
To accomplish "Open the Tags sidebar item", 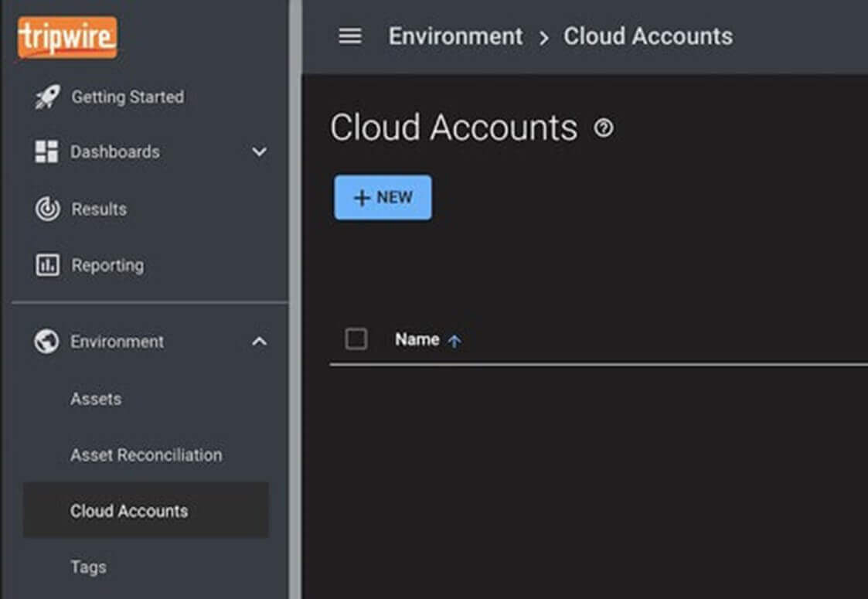I will pyautogui.click(x=88, y=567).
